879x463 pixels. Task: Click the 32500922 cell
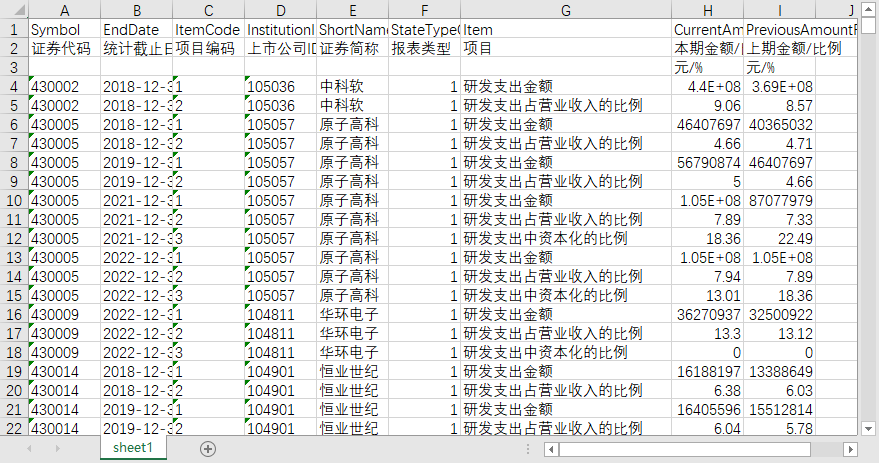[780, 314]
